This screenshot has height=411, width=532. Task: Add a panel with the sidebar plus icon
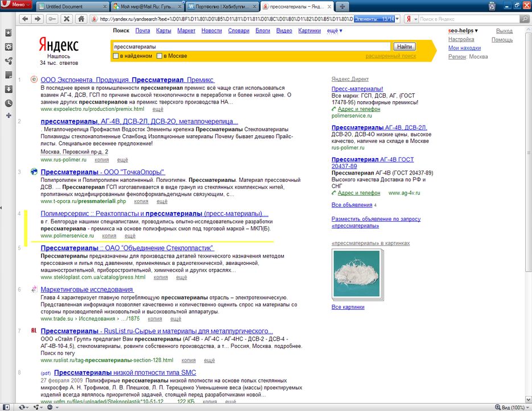pyautogui.click(x=9, y=115)
